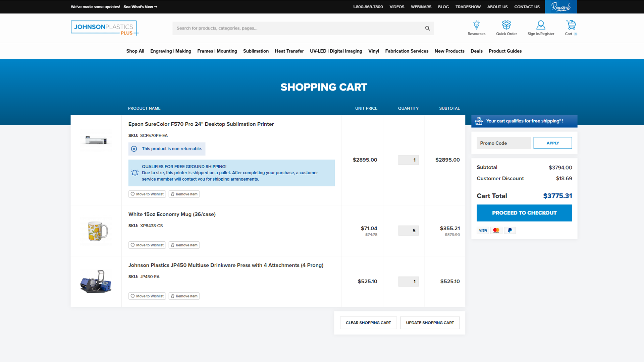Open the Heat Transfer menu item
The height and width of the screenshot is (362, 644).
pyautogui.click(x=289, y=51)
